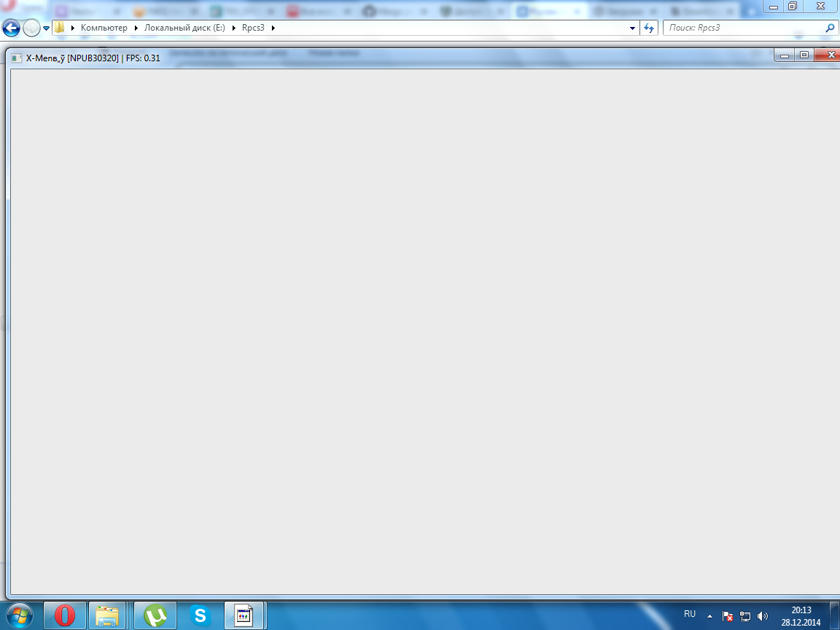The height and width of the screenshot is (630, 840).
Task: Switch to RPCS3 taskbar button
Action: pyautogui.click(x=244, y=616)
